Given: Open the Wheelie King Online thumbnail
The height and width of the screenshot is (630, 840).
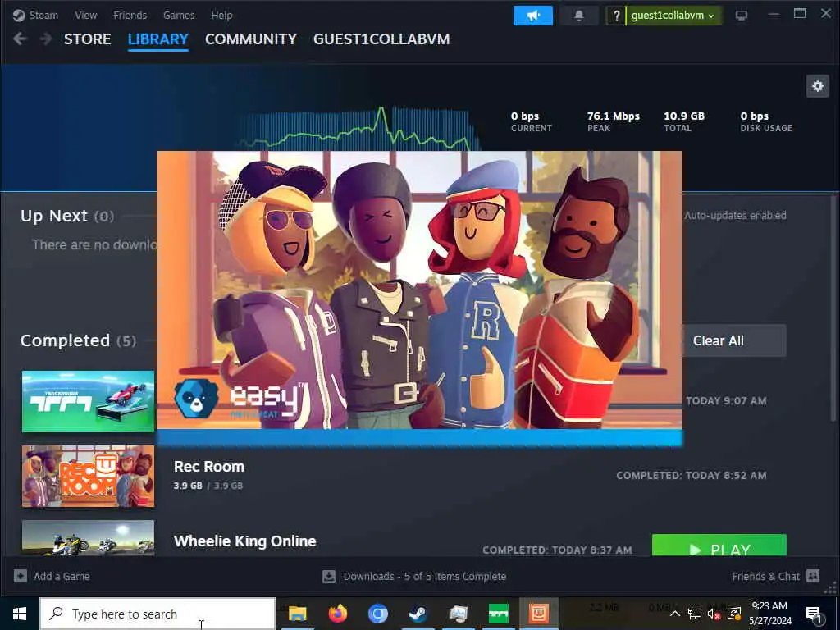Looking at the screenshot, I should tap(88, 538).
